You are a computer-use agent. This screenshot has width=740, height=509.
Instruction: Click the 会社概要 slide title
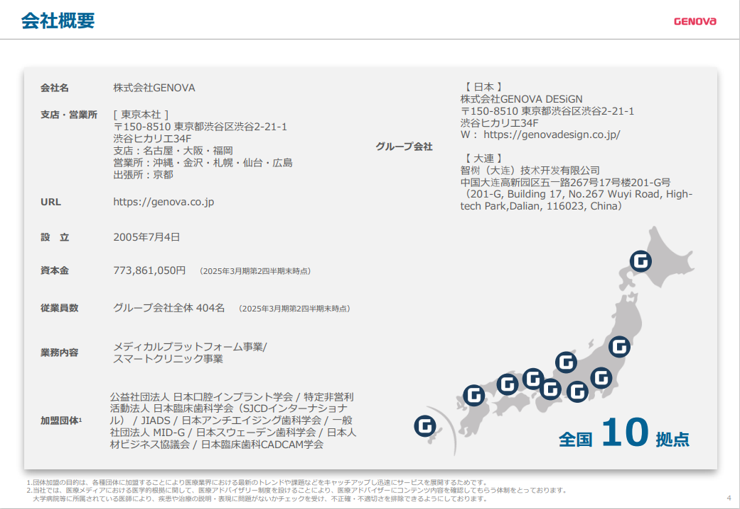[x=58, y=21]
